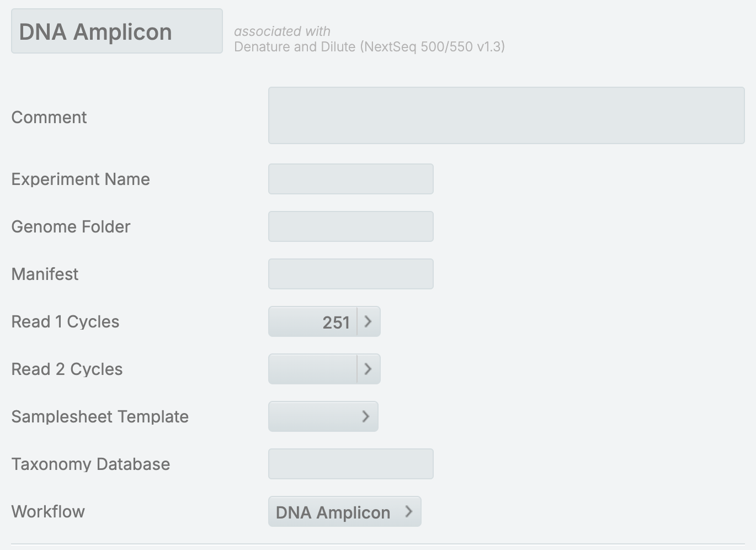Click the empty Read 2 Cycles value box
Screen dimensions: 756x550
click(313, 369)
